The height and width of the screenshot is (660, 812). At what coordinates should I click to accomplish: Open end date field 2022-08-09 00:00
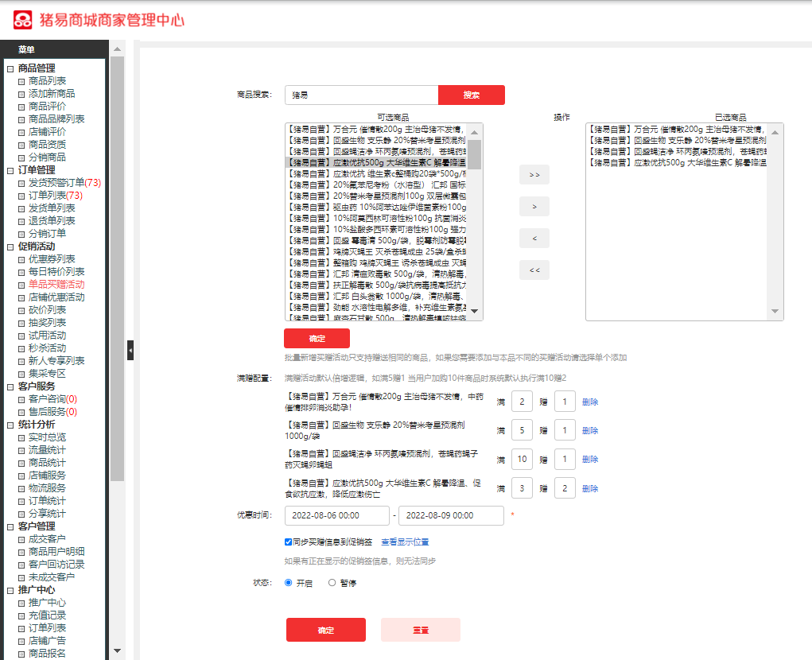451,515
